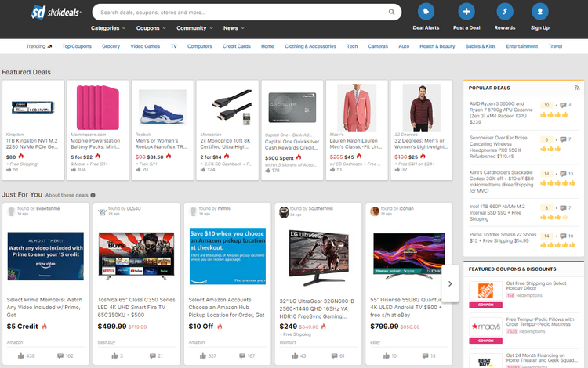The width and height of the screenshot is (588, 368).
Task: Open the Hisense 55U8G TV image
Action: coord(409,256)
